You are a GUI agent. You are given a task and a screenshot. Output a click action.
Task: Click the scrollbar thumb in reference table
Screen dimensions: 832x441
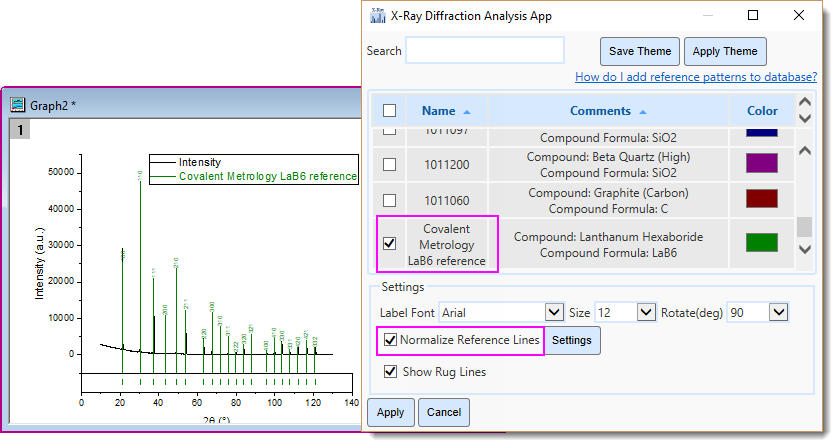[804, 227]
